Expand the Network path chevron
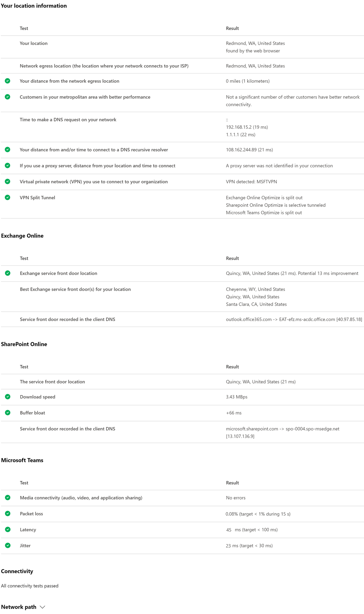The image size is (364, 614). [43, 607]
